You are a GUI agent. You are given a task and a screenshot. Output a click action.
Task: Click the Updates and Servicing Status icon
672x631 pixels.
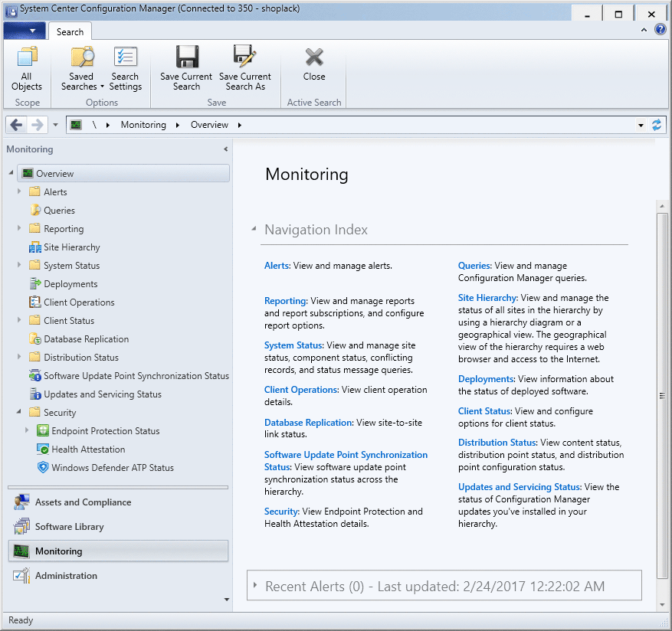click(x=34, y=394)
